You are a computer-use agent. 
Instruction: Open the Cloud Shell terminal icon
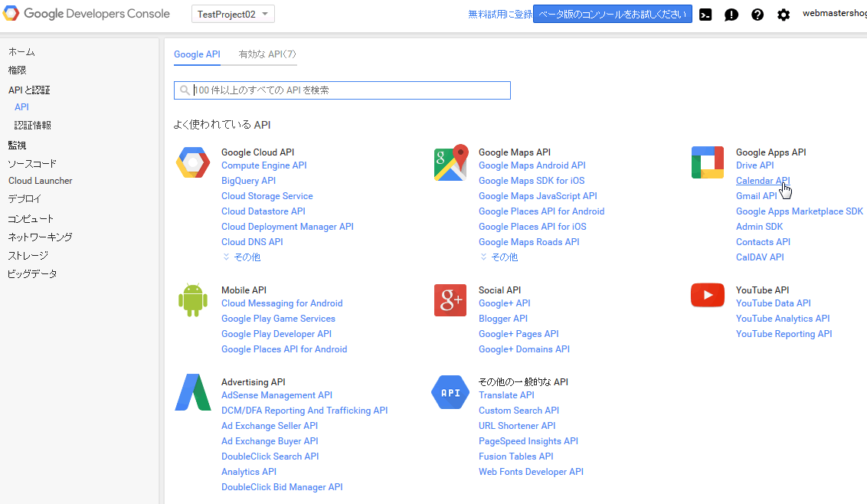[705, 15]
